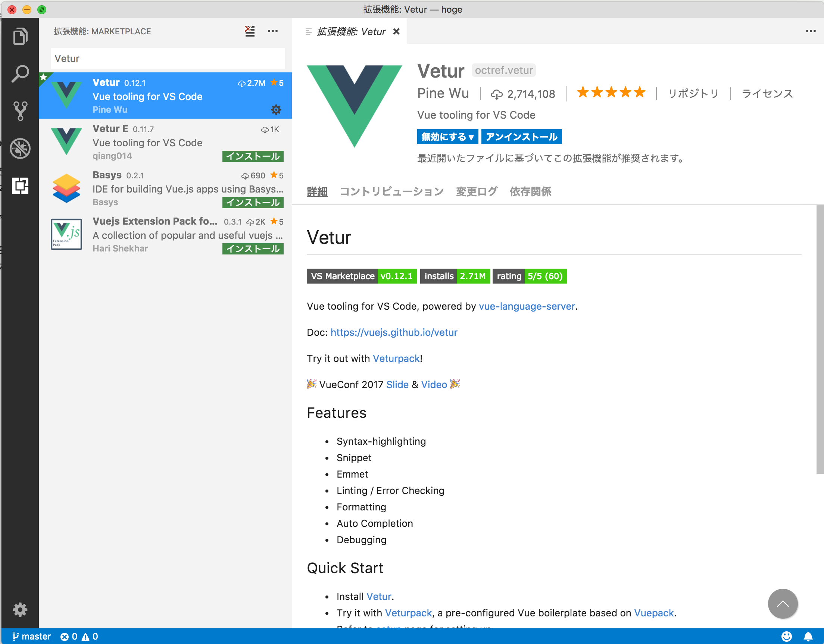Click the Basys extension logo in list
Screen dimensions: 824x644
pos(66,188)
